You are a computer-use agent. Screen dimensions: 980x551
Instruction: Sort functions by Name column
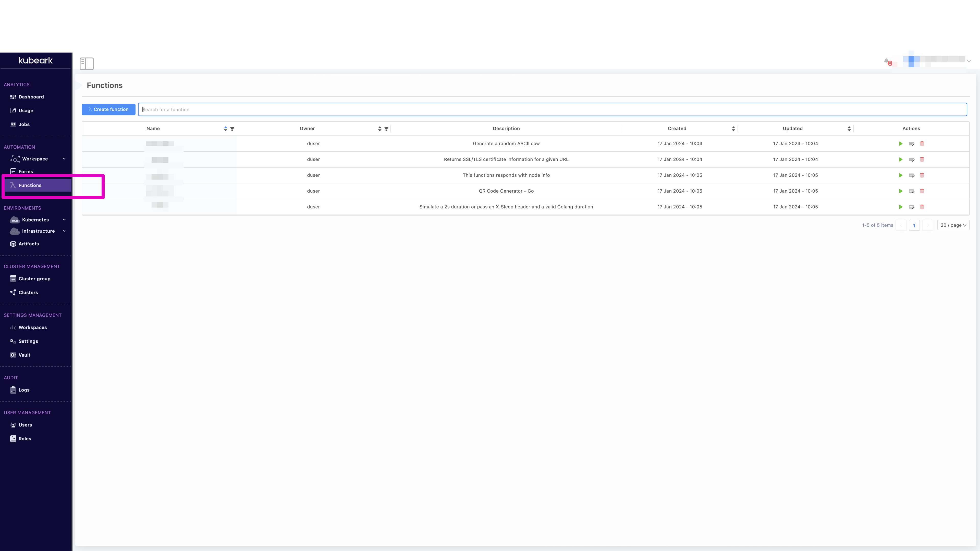225,129
